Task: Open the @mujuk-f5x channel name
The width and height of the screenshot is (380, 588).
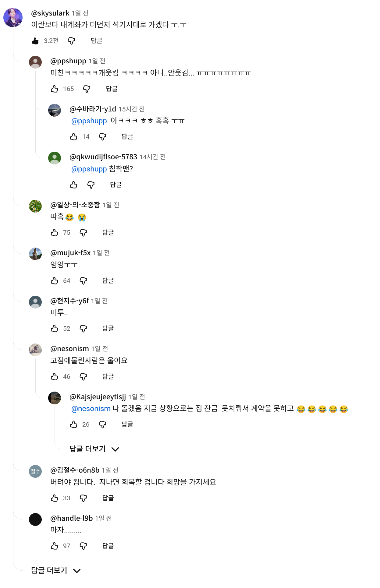Action: [x=70, y=253]
